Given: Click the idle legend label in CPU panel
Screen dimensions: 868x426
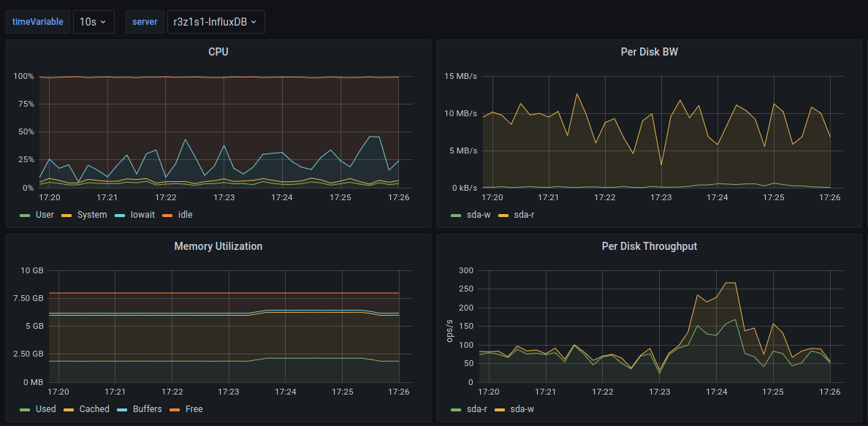Looking at the screenshot, I should tap(185, 215).
